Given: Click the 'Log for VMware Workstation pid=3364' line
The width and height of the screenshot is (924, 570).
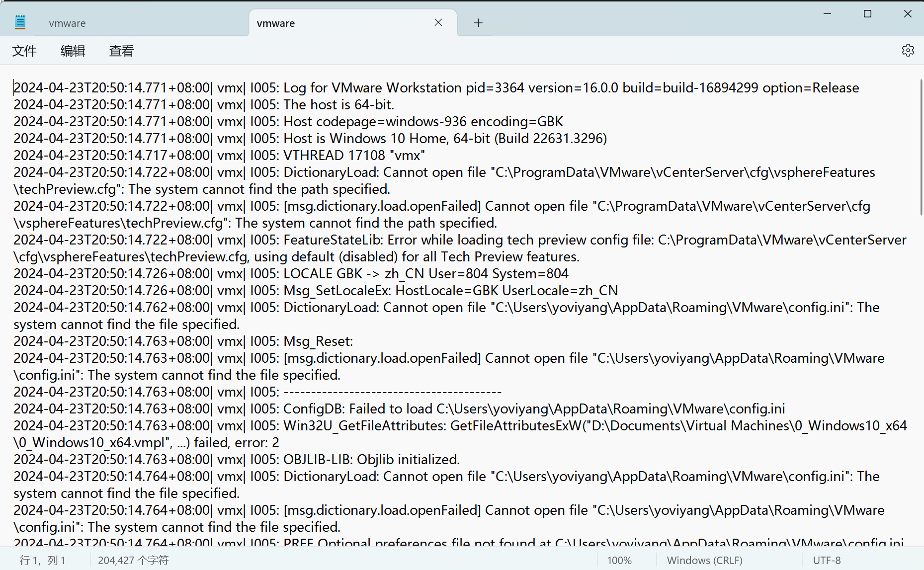Looking at the screenshot, I should tap(436, 87).
